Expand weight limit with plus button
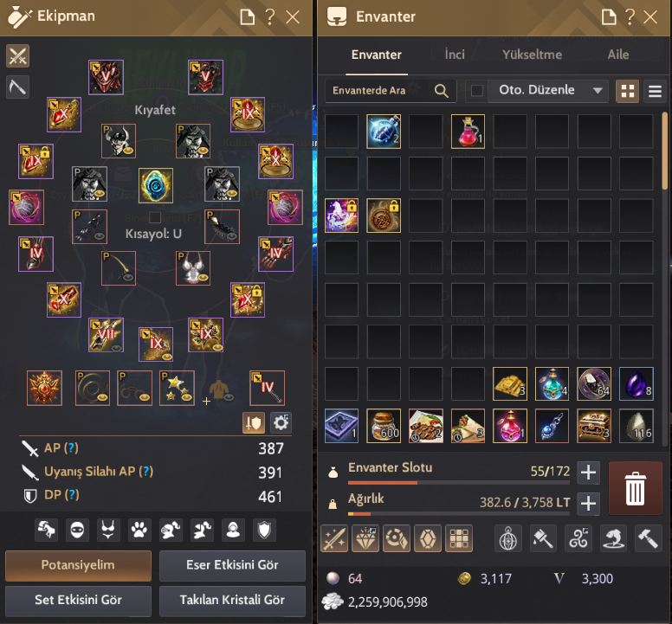 pyautogui.click(x=588, y=503)
